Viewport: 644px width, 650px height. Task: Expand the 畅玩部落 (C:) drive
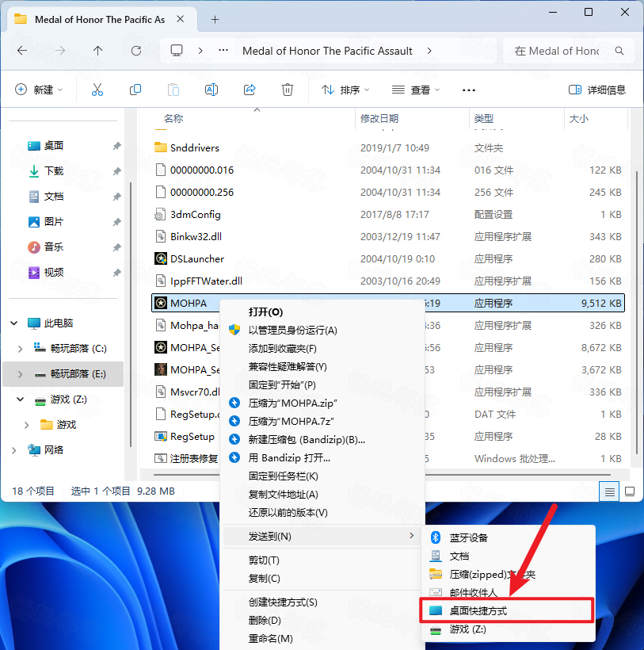pyautogui.click(x=20, y=349)
